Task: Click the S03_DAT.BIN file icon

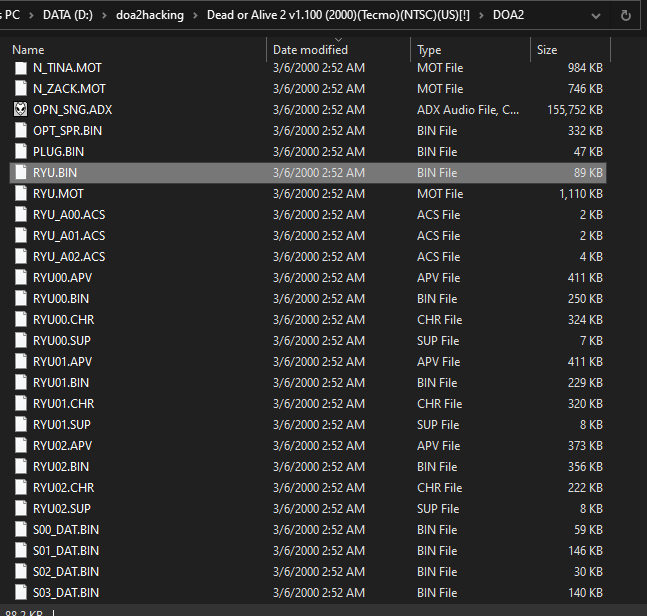Action: (x=21, y=593)
